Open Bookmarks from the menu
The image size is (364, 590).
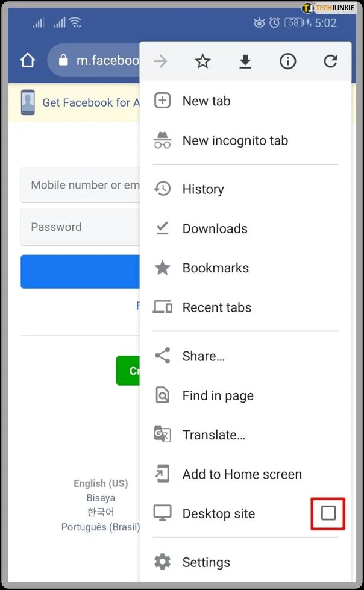(215, 268)
